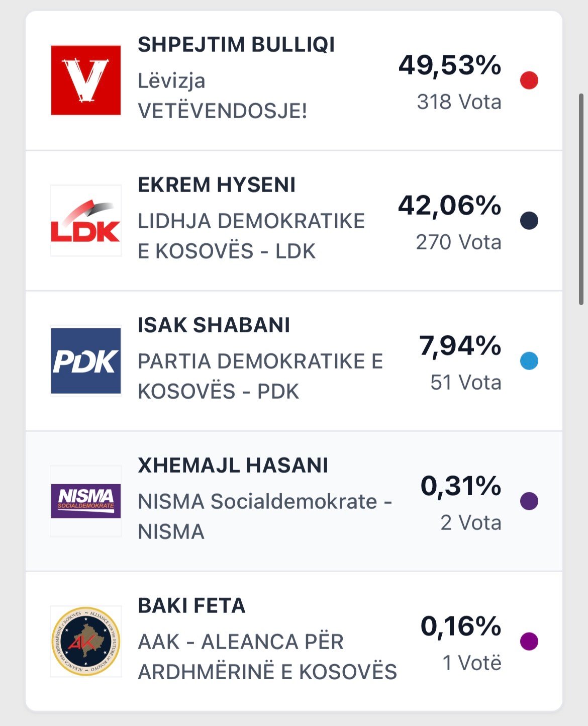Select candidate name Ekrem Hyseni
Viewport: 588px width, 726px height.
(217, 185)
